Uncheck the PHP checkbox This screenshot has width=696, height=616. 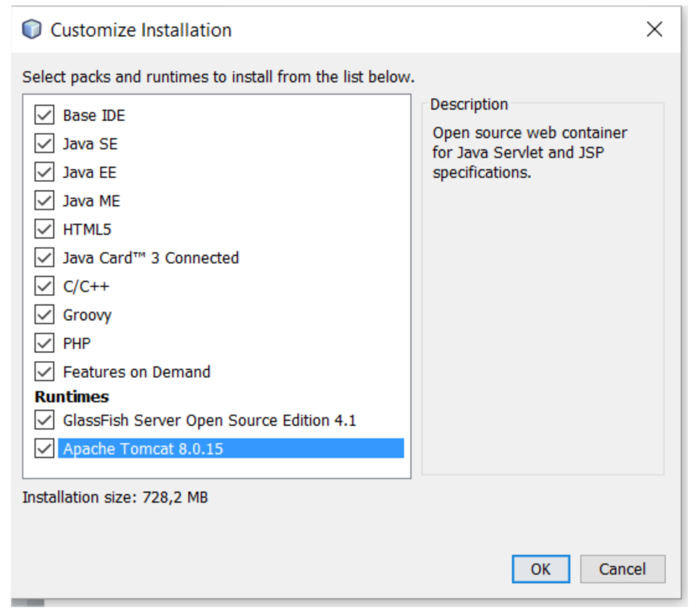click(45, 343)
